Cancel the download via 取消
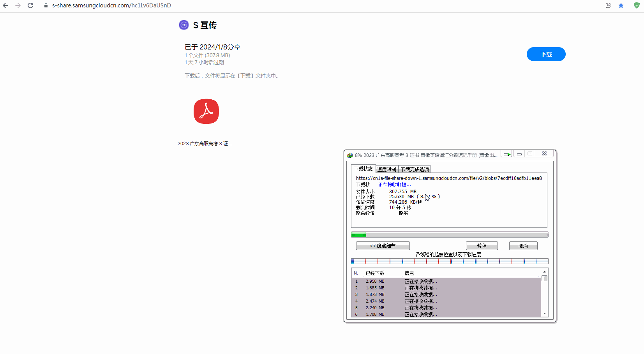Viewport: 644px width, 354px height. [523, 245]
